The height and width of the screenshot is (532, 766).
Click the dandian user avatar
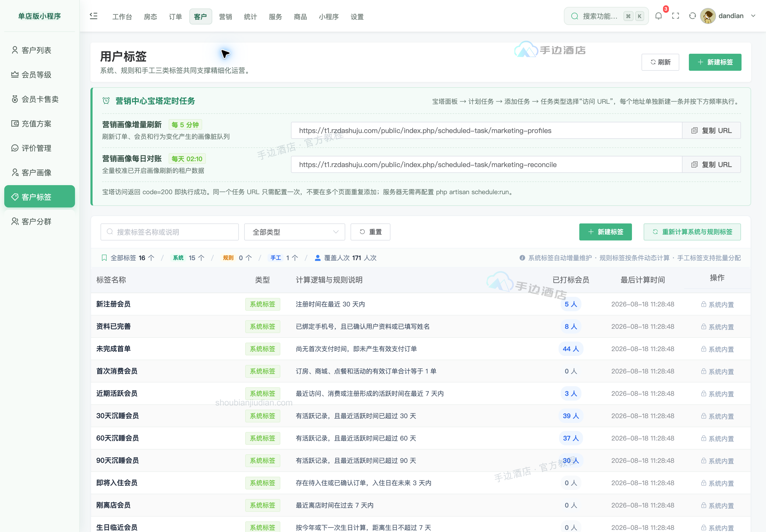point(708,16)
